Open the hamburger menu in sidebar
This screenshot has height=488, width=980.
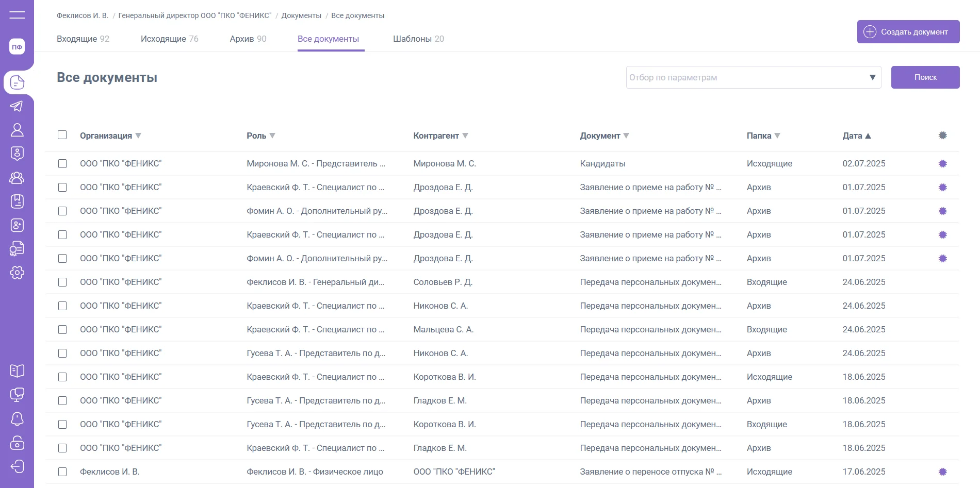(17, 14)
